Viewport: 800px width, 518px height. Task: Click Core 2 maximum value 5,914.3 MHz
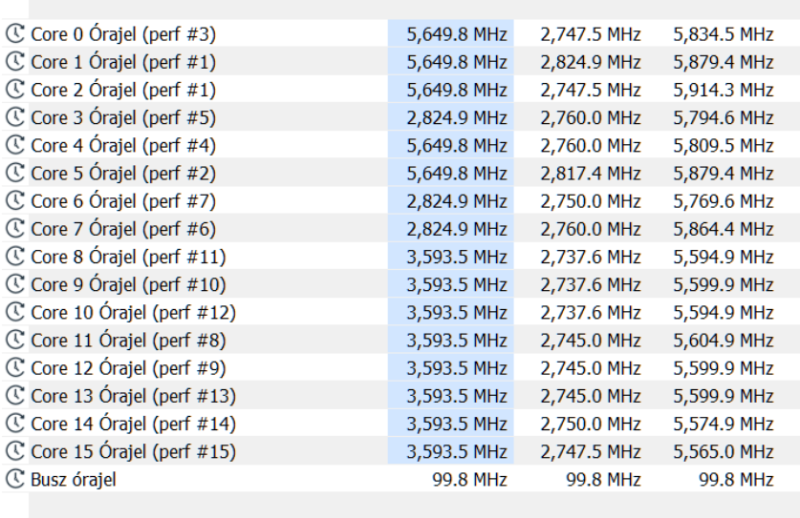[723, 90]
